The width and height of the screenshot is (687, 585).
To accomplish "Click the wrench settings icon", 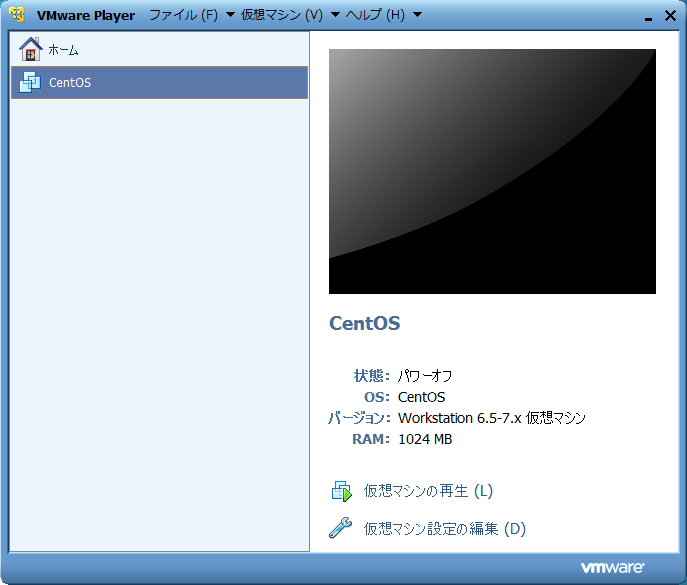I will 341,528.
